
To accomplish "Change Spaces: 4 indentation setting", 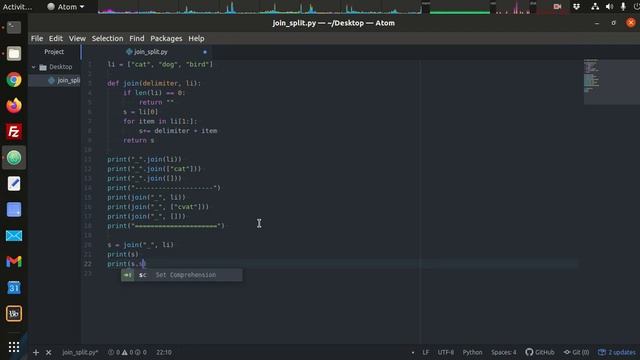I will coord(504,352).
